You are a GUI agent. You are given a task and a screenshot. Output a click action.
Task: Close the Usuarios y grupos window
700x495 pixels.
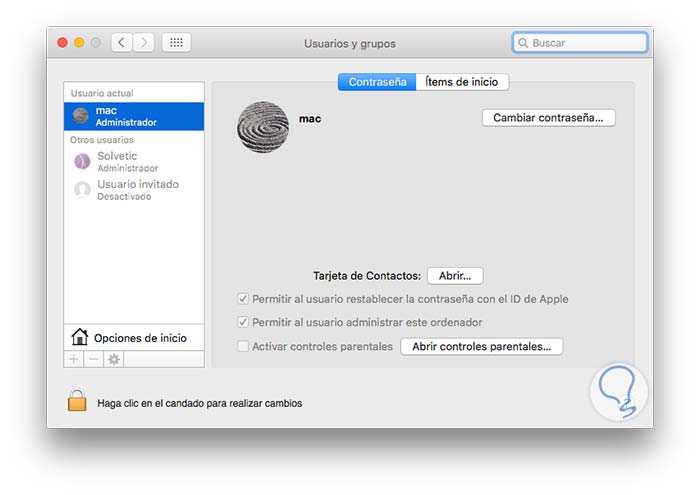tap(62, 43)
